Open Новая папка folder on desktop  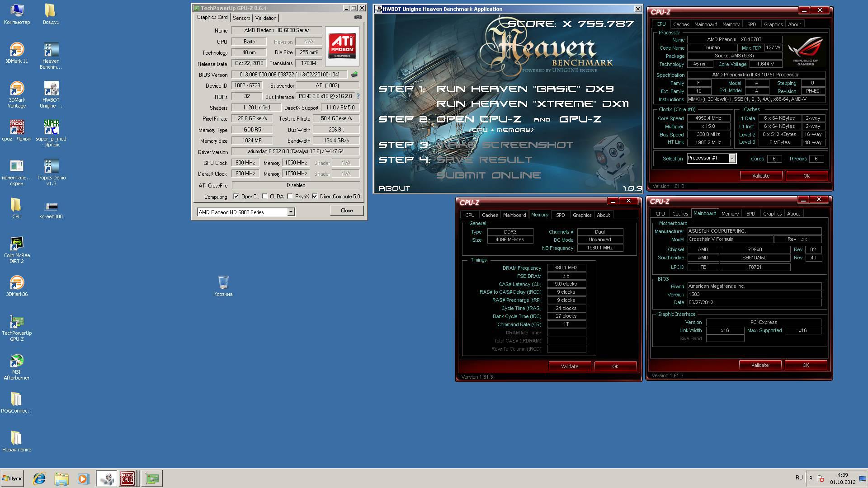(17, 441)
